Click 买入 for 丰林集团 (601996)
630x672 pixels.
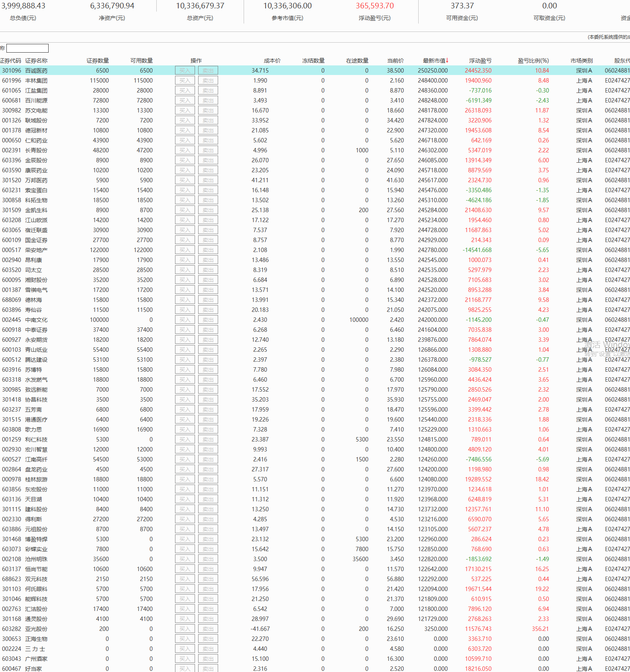click(185, 81)
